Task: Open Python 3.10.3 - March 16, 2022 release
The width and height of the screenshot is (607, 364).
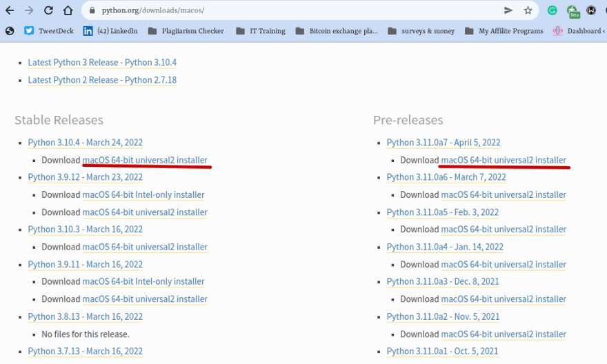Action: (x=85, y=230)
